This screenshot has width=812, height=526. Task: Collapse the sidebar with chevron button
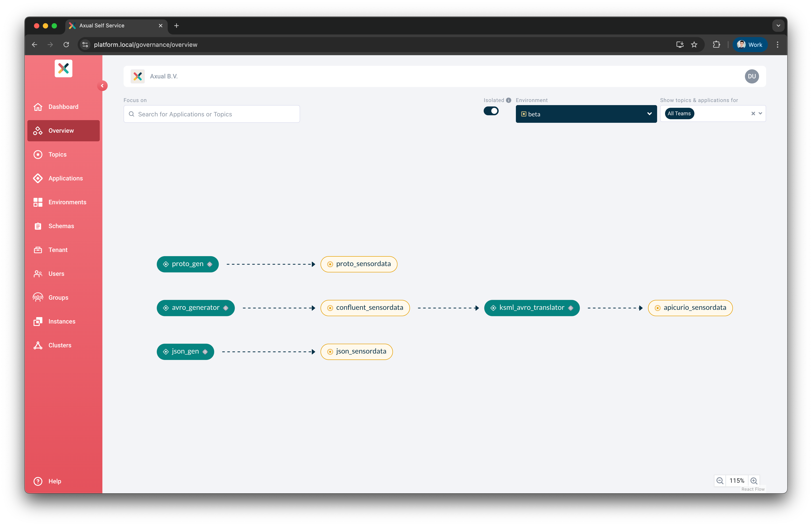pos(102,86)
